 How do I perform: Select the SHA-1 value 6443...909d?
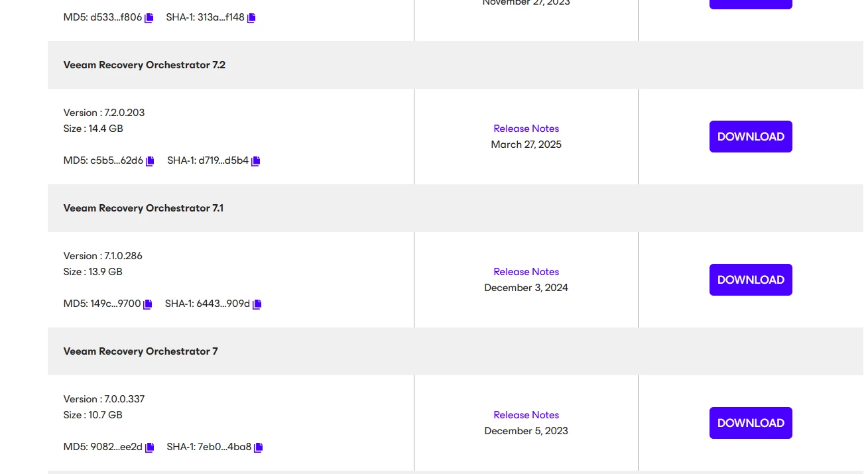(223, 304)
